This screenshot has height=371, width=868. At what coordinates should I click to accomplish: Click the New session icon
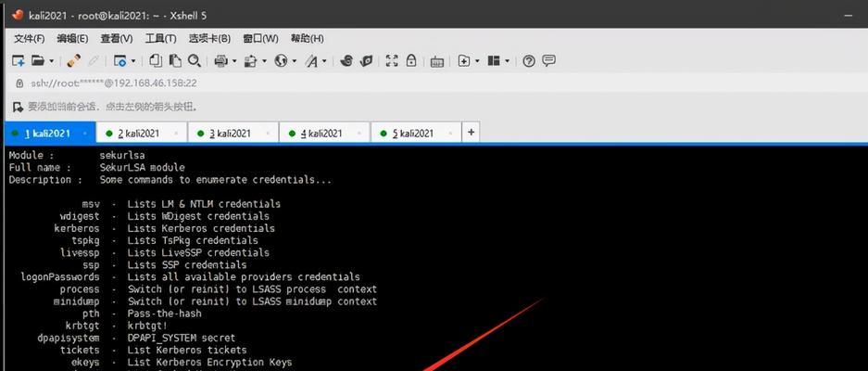point(18,61)
